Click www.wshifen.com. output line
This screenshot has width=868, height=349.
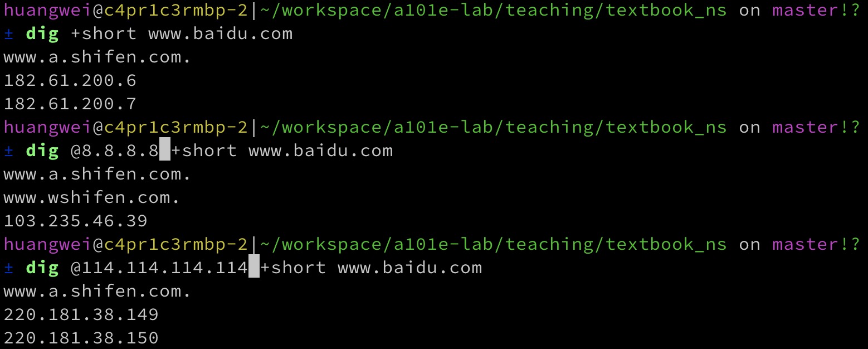tap(92, 197)
